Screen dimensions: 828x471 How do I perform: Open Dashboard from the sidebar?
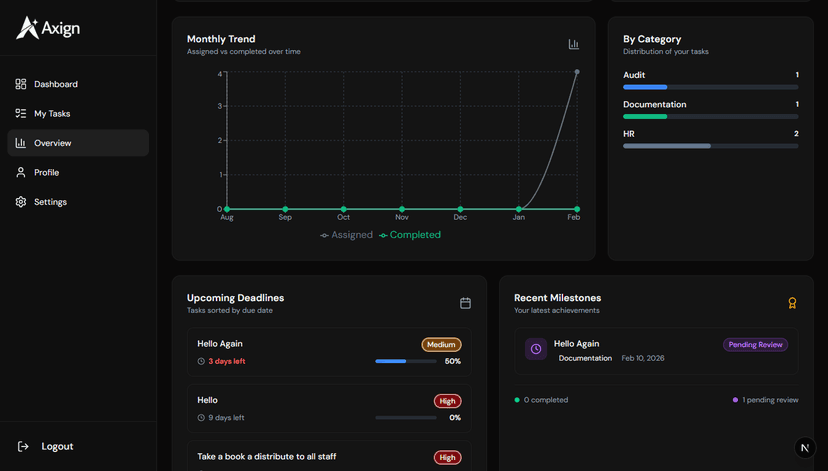point(55,84)
